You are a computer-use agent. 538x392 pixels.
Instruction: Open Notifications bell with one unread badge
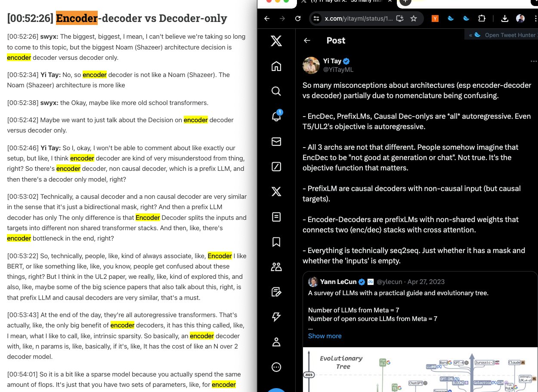276,116
